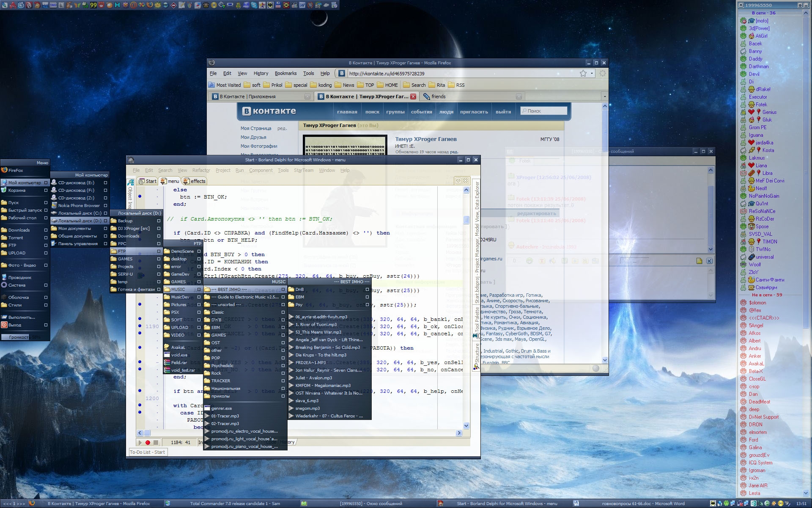812x508 pixels.
Task: Open ICQ System contact
Action: [760, 463]
